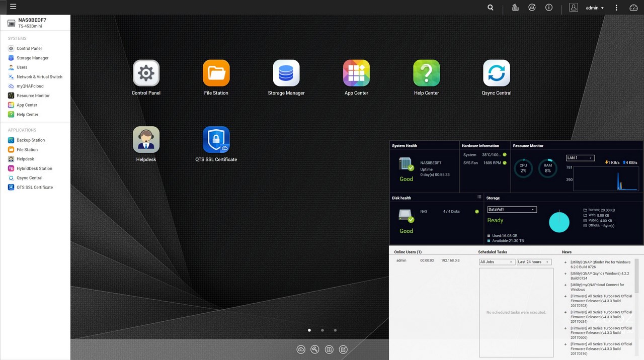644x360 pixels.
Task: Select Resource Monitor in the sidebar
Action: [33, 96]
